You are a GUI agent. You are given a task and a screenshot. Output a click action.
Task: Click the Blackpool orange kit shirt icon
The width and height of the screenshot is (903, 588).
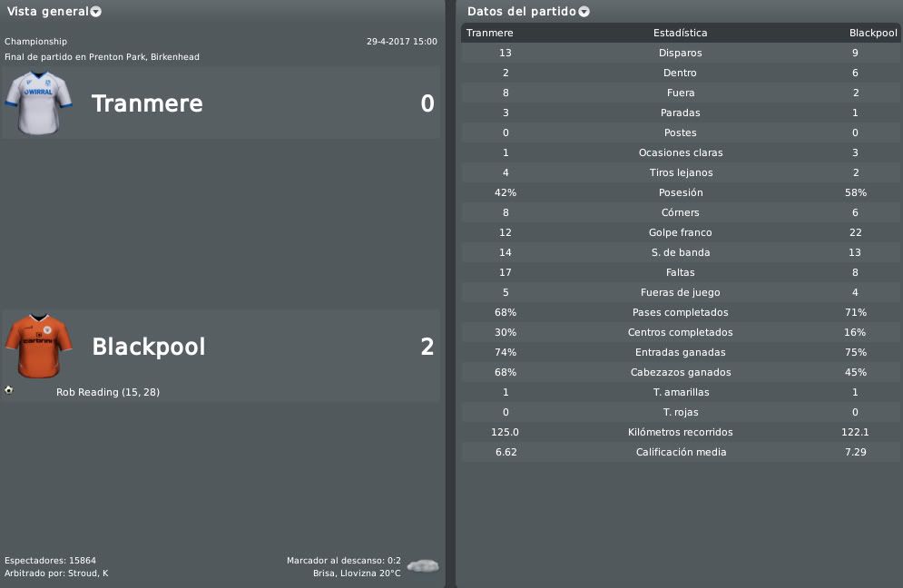point(39,346)
